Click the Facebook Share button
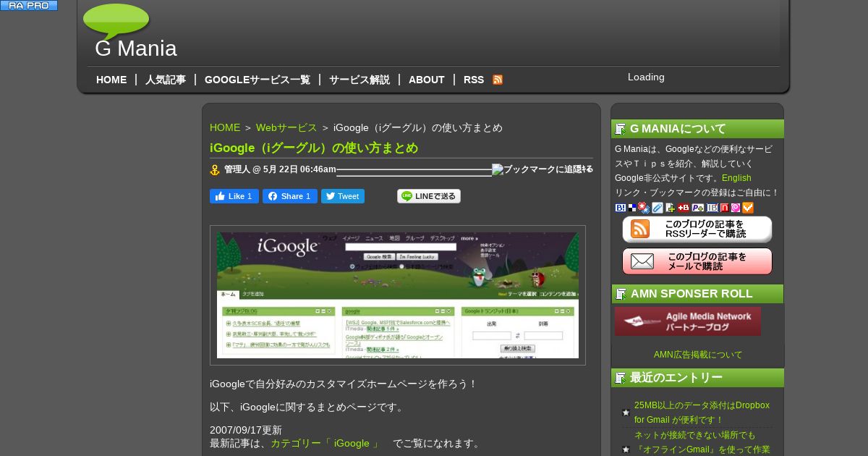 point(290,196)
